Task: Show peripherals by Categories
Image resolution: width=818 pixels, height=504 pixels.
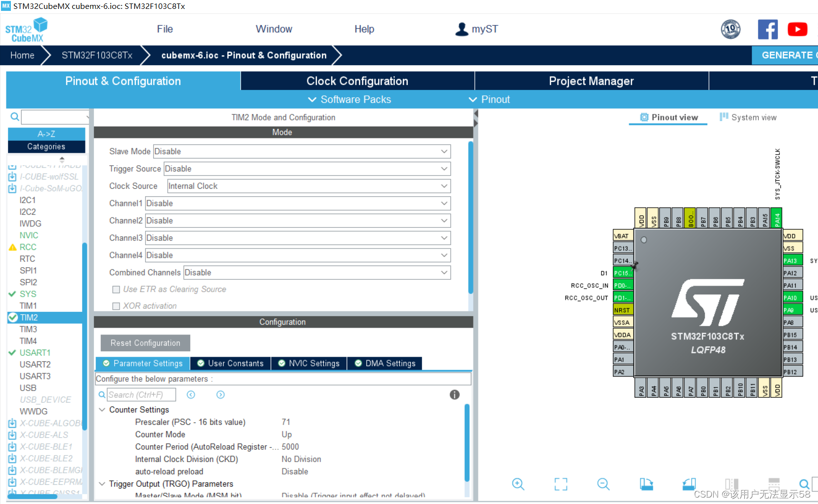Action: 46,147
